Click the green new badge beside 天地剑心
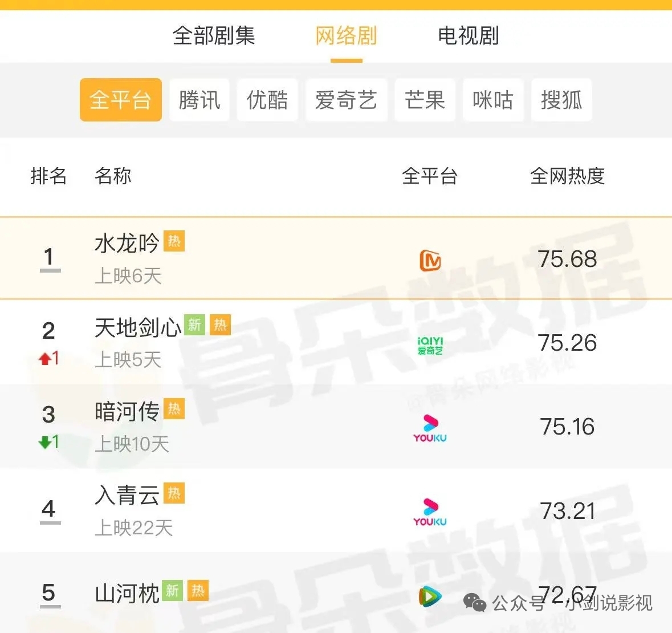The height and width of the screenshot is (633, 672). (x=194, y=325)
